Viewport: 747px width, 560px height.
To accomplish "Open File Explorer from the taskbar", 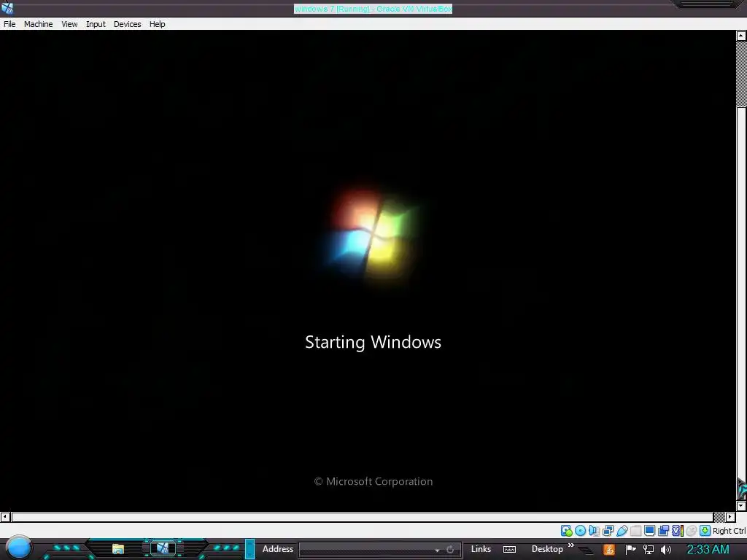I will (x=117, y=549).
